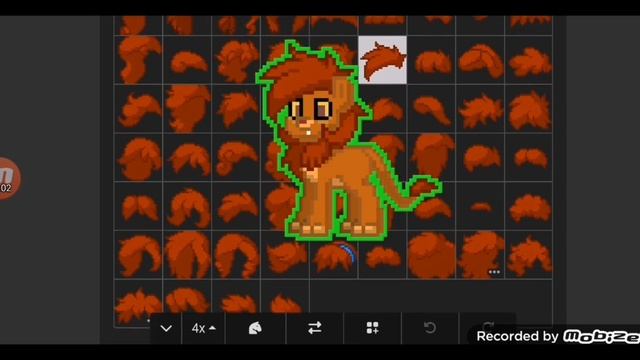Viewport: 640px width, 360px height.
Task: Select the highlighted mane style thumbnail
Action: coord(382,60)
